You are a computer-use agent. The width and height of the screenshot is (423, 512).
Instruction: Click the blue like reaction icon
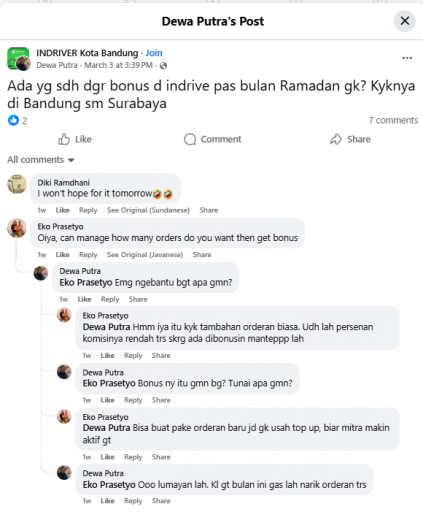(13, 120)
